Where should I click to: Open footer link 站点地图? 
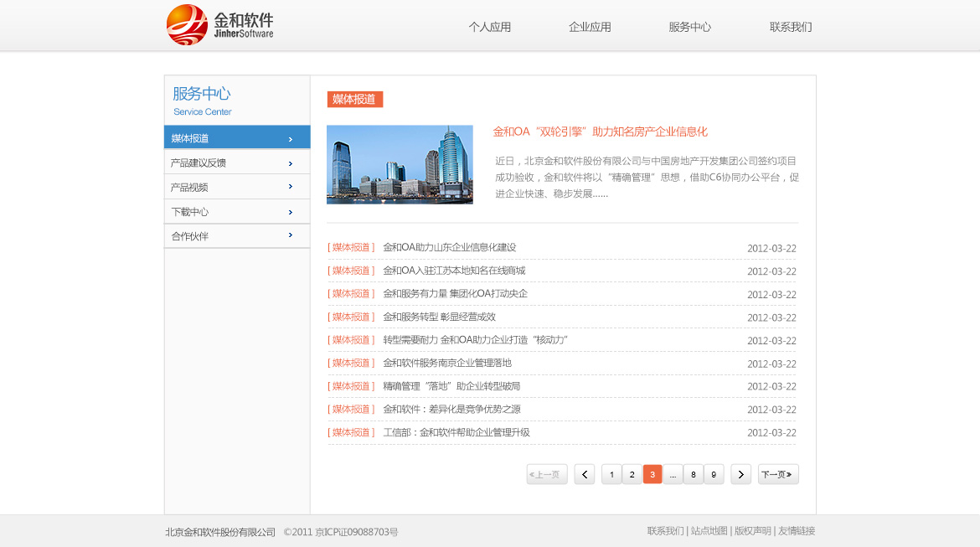[709, 531]
